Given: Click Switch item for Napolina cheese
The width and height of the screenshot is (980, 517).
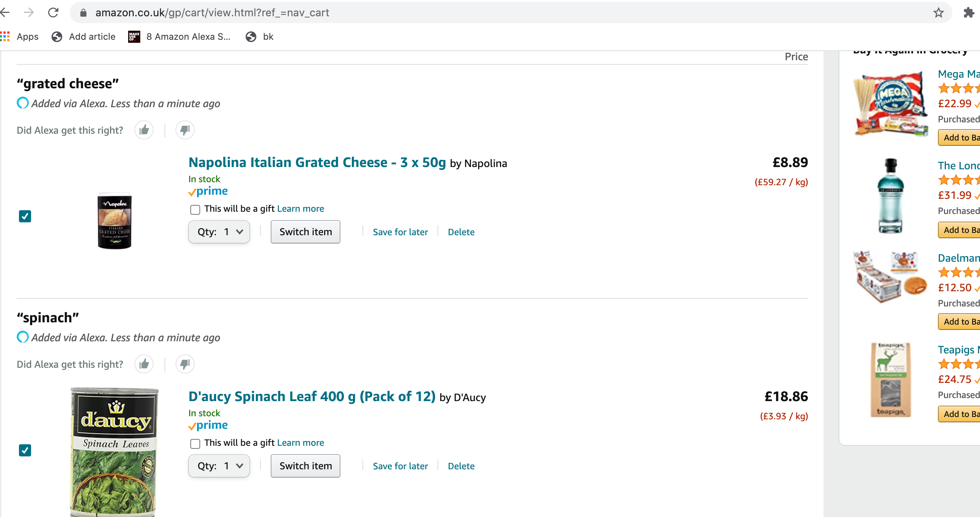Looking at the screenshot, I should pyautogui.click(x=306, y=231).
